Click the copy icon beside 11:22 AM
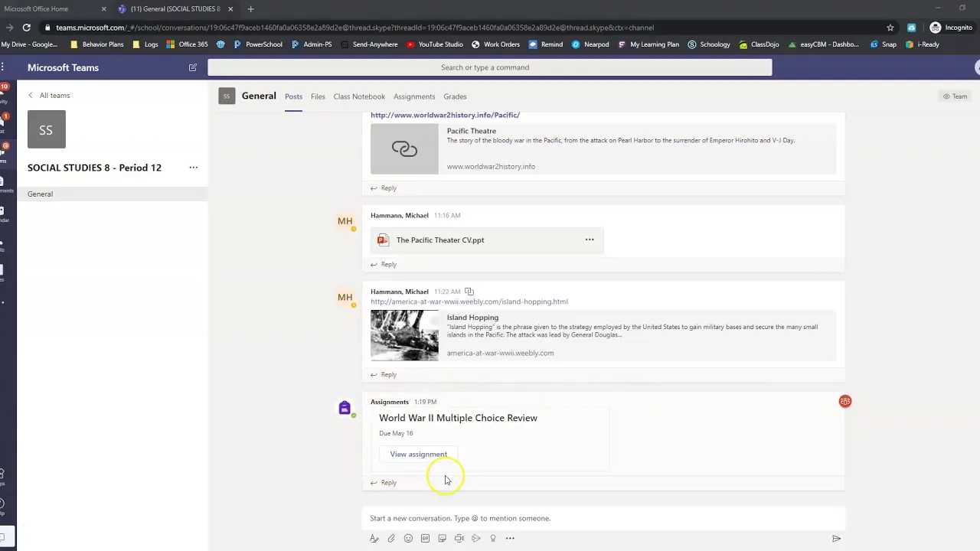Viewport: 980px width, 551px height. (469, 292)
